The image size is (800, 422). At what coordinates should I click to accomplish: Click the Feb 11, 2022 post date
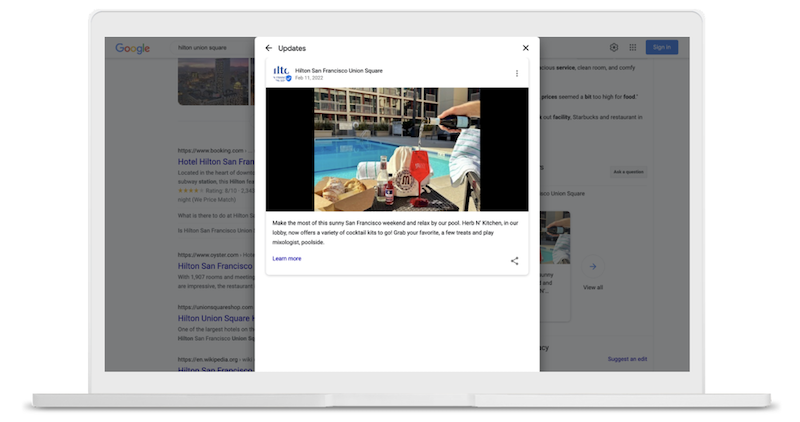(309, 78)
